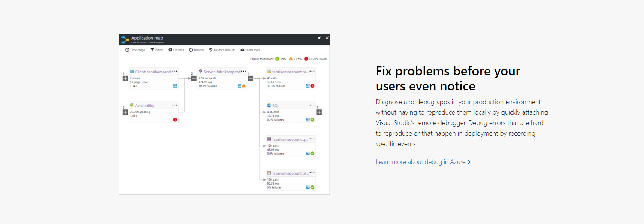Open ellipsis menu on Client: fabrikamprod

(x=175, y=71)
